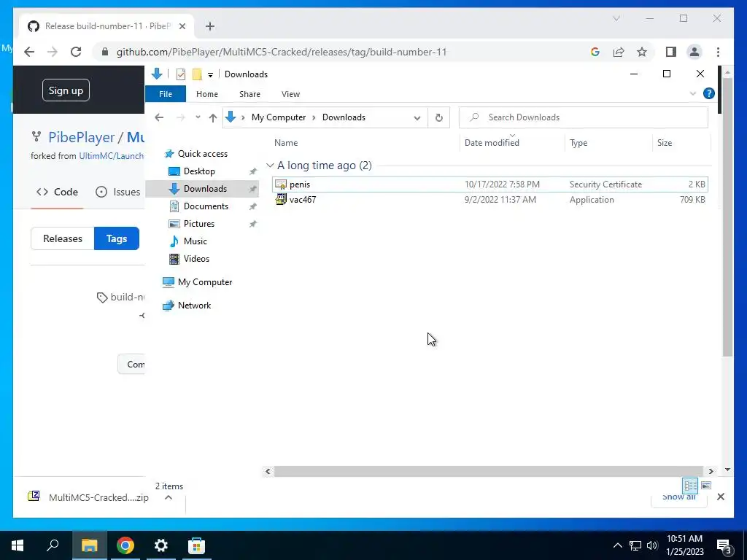Select the vac467 application file
747x560 pixels.
pyautogui.click(x=489, y=200)
